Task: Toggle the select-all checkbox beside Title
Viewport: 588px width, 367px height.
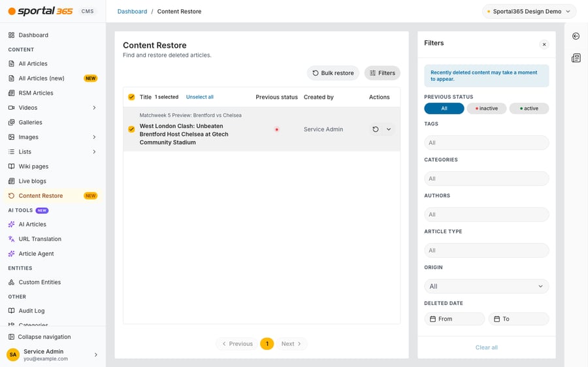Action: 131,97
